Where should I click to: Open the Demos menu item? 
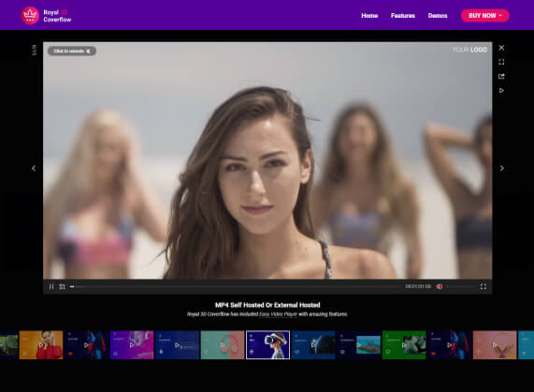pos(438,16)
